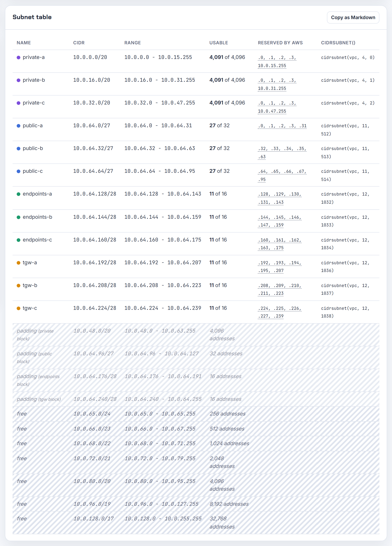The height and width of the screenshot is (546, 392).
Task: Click the CIDRSUBNET() column header
Action: [338, 43]
